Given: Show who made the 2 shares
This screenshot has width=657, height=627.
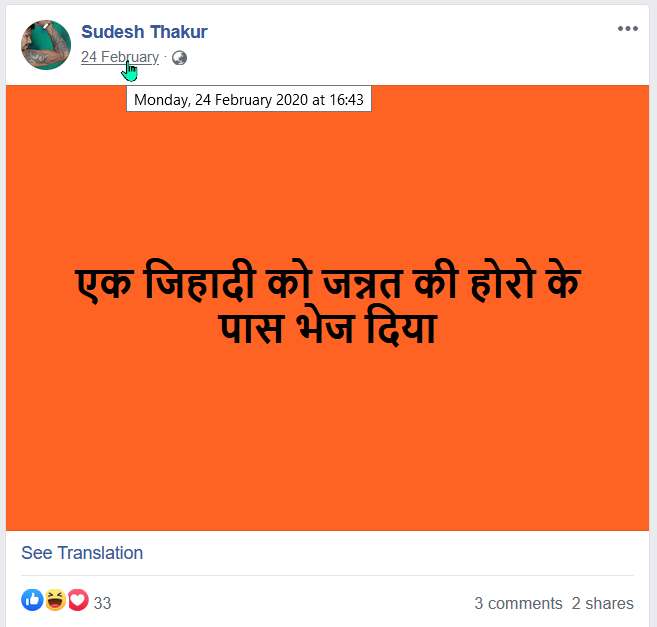Looking at the screenshot, I should click(603, 603).
